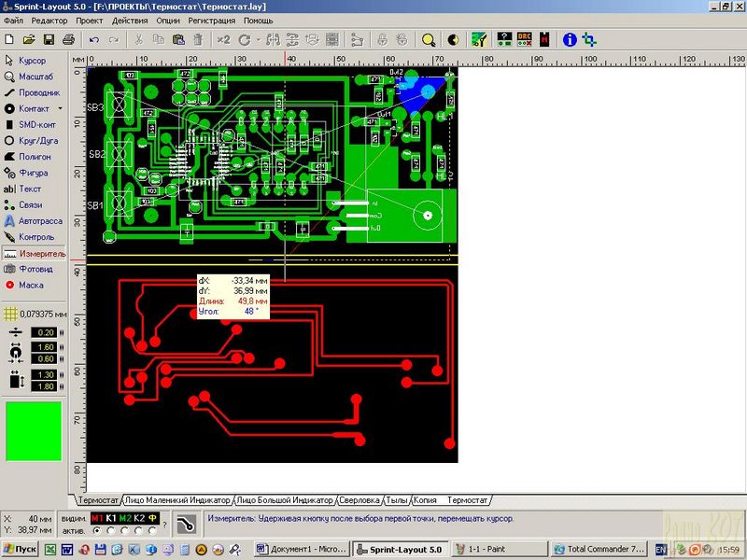Click the blue info icon in toolbar
This screenshot has height=560, width=747.
pos(570,40)
